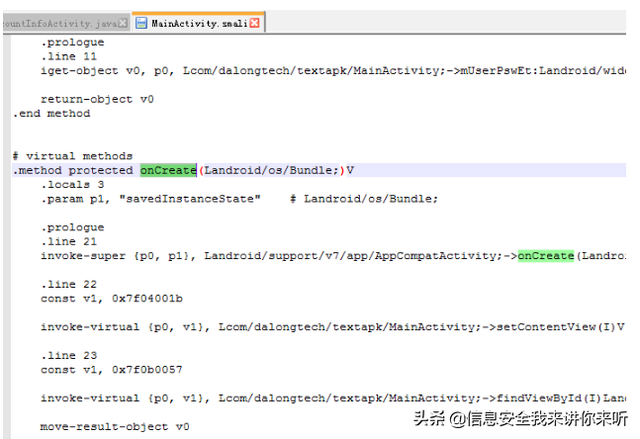Click the const v1, 0x7f04001b line
Screen dimensions: 640x439
pos(111,299)
